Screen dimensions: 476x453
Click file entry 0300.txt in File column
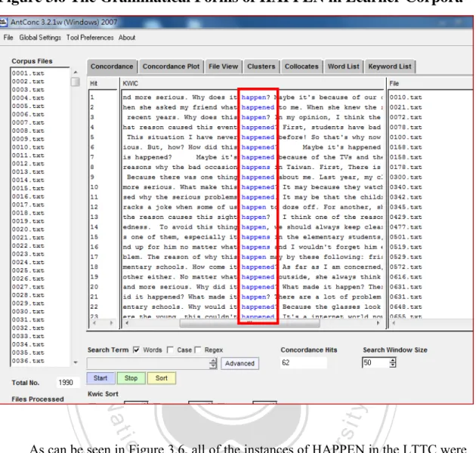coord(406,177)
